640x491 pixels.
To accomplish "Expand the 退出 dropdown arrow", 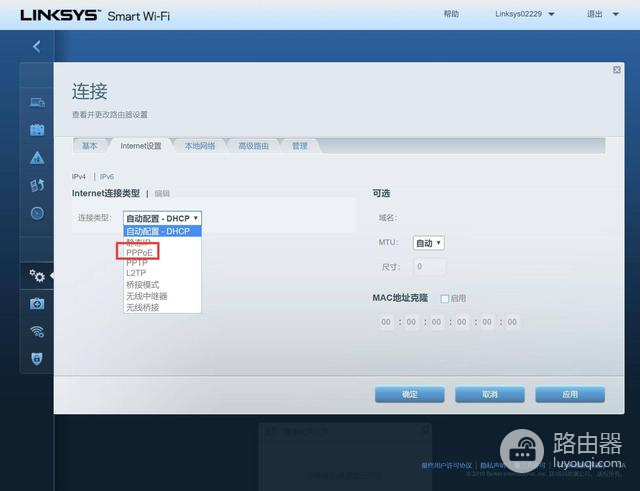I will [616, 14].
